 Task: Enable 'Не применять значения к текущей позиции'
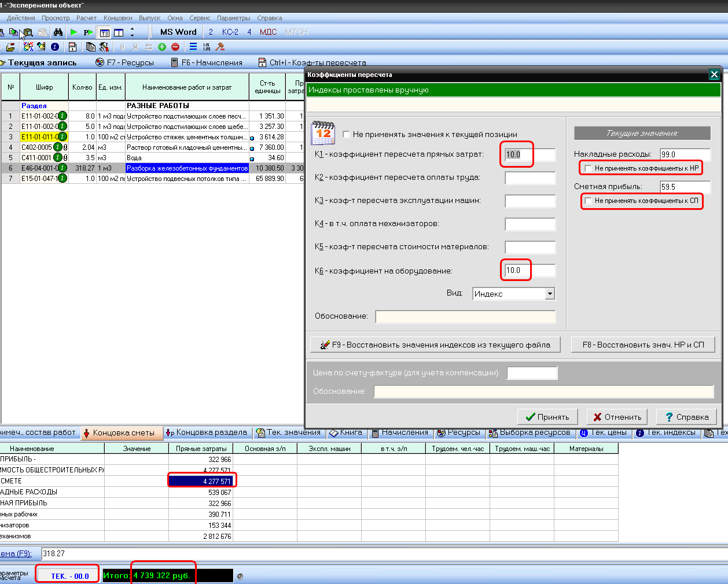pyautogui.click(x=347, y=135)
